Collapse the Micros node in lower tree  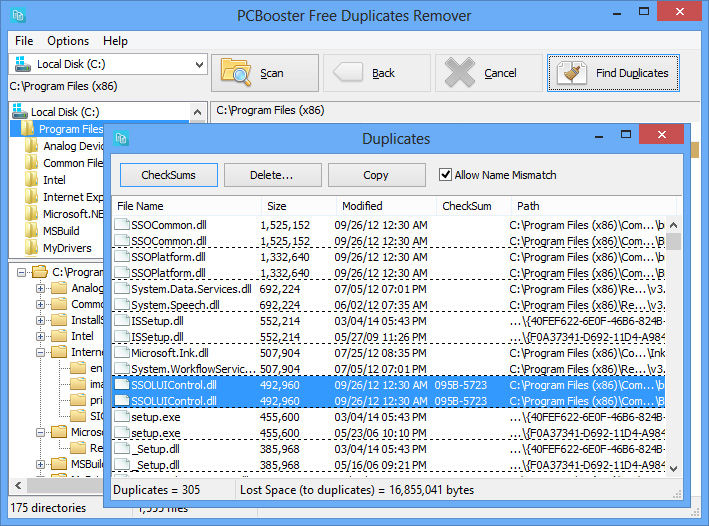tap(40, 432)
